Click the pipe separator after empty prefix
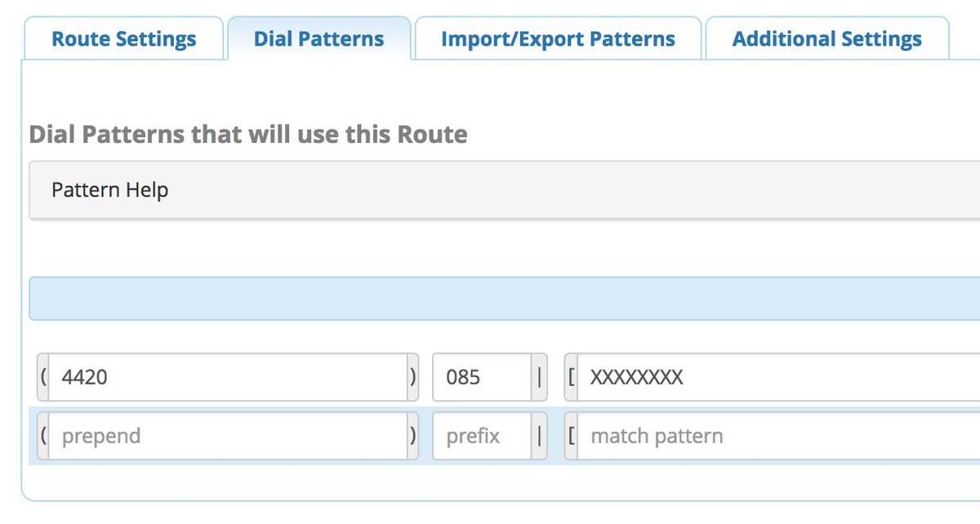The image size is (980, 524). (x=539, y=436)
